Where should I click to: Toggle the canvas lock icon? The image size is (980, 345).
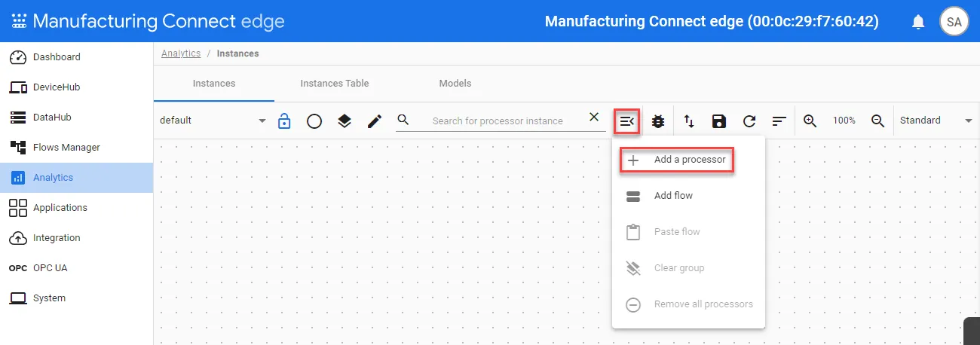tap(284, 121)
